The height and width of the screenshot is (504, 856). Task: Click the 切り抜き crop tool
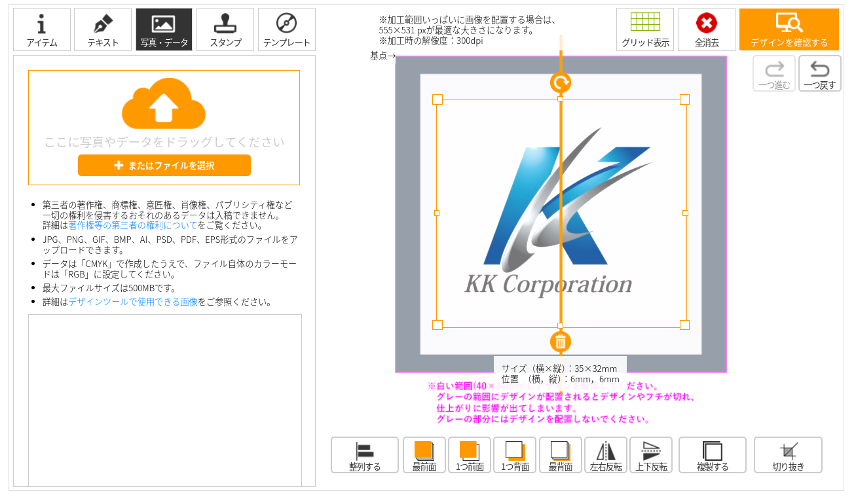[x=788, y=455]
